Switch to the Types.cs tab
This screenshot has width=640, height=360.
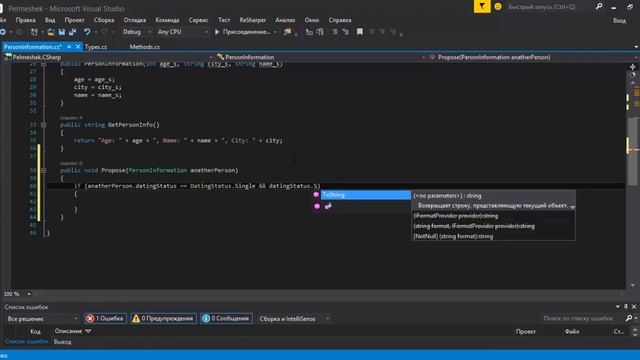tap(96, 47)
